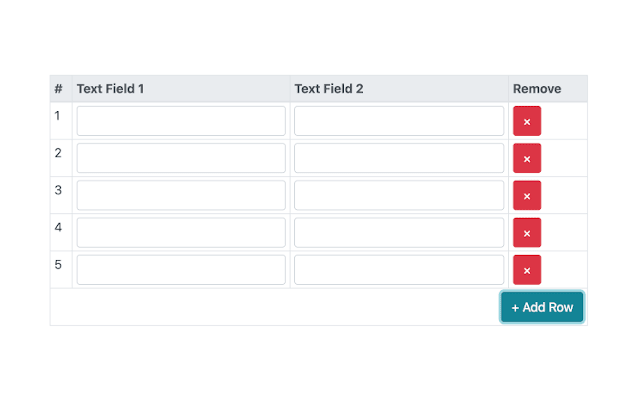Focus Text Field 1 input in row 1
This screenshot has height=400, width=640.
point(181,121)
